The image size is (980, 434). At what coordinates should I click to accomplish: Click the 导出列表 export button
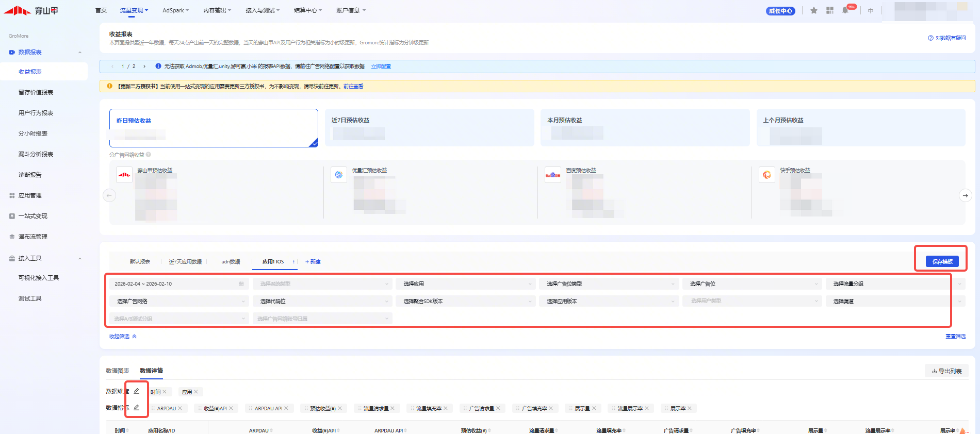[946, 371]
